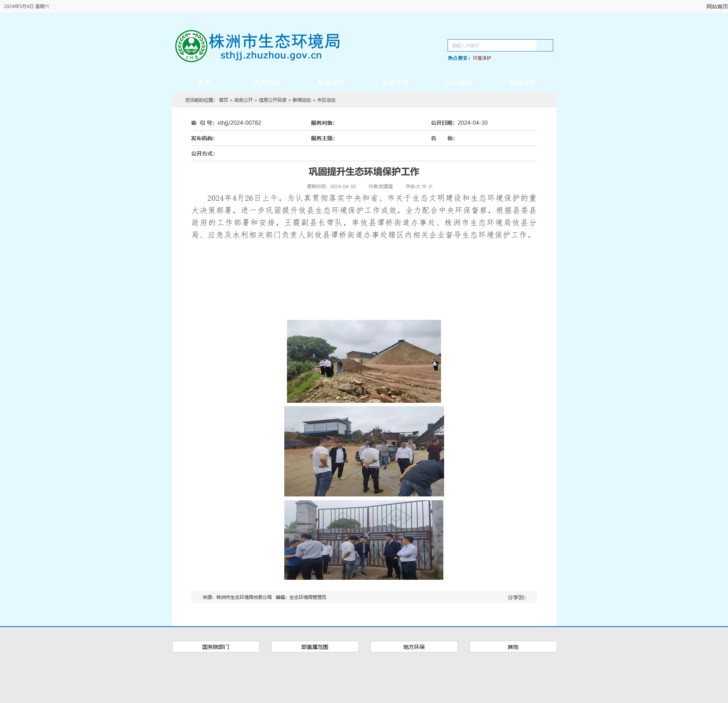Click the 分享到 share label
Viewport: 728px width, 703px height.
[x=517, y=597]
